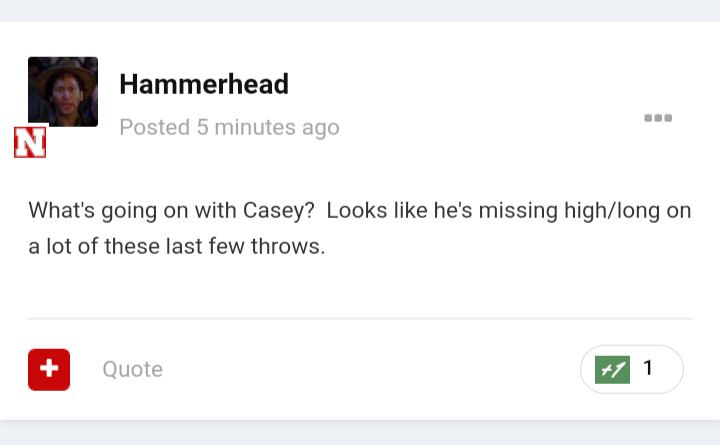Click "What's" at the post's start
This screenshot has width=720, height=445.
tap(63, 211)
